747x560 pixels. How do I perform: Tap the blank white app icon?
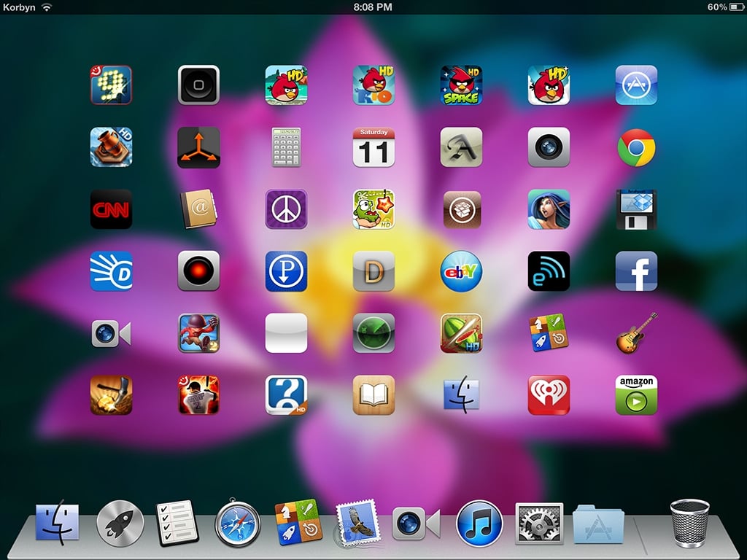coord(286,332)
